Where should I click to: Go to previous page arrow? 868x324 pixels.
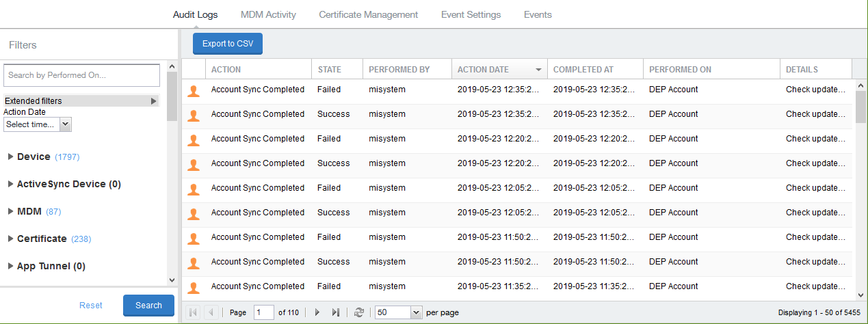coord(211,312)
